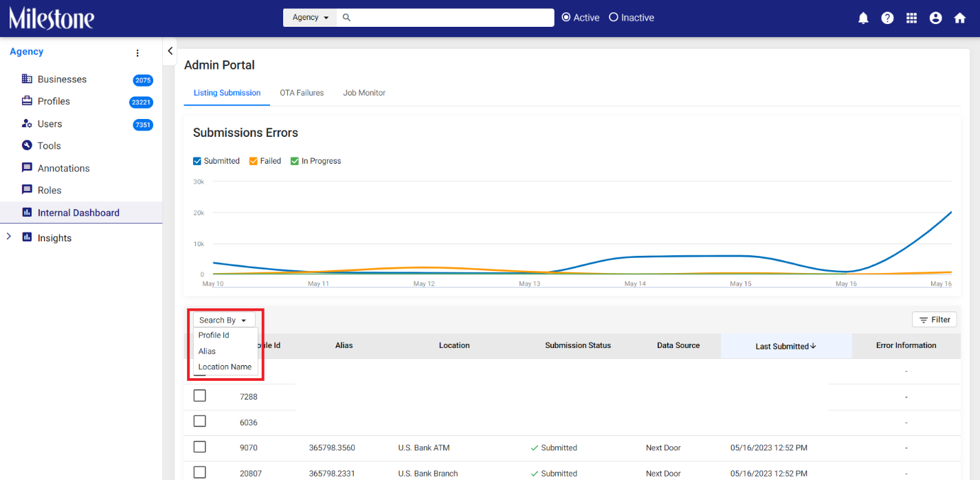
Task: Choose Location Name in Search By list
Action: [x=225, y=367]
